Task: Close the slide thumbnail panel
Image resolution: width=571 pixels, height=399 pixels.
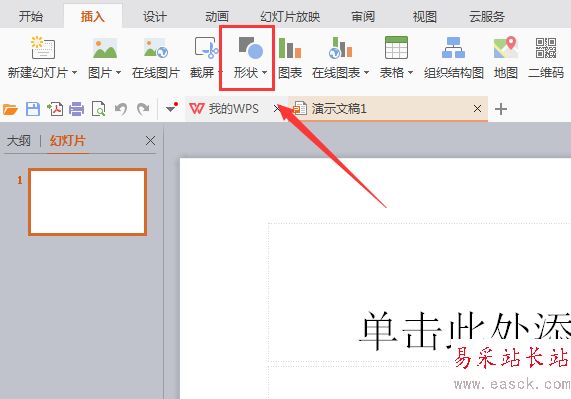Action: pyautogui.click(x=150, y=141)
